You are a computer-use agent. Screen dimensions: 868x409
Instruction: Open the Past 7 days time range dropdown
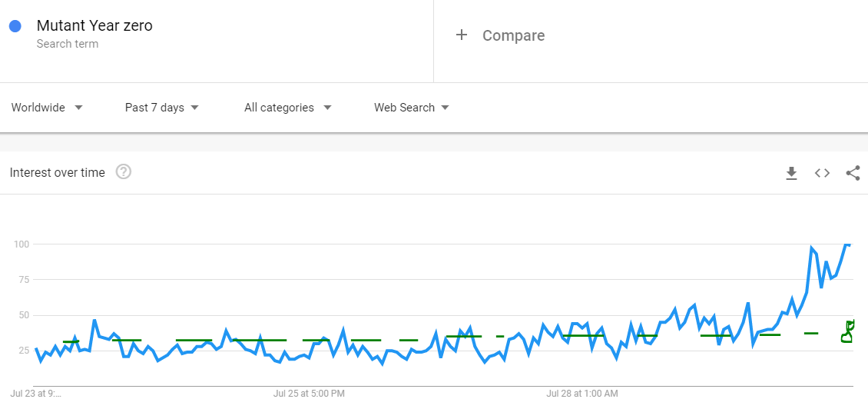click(x=161, y=108)
